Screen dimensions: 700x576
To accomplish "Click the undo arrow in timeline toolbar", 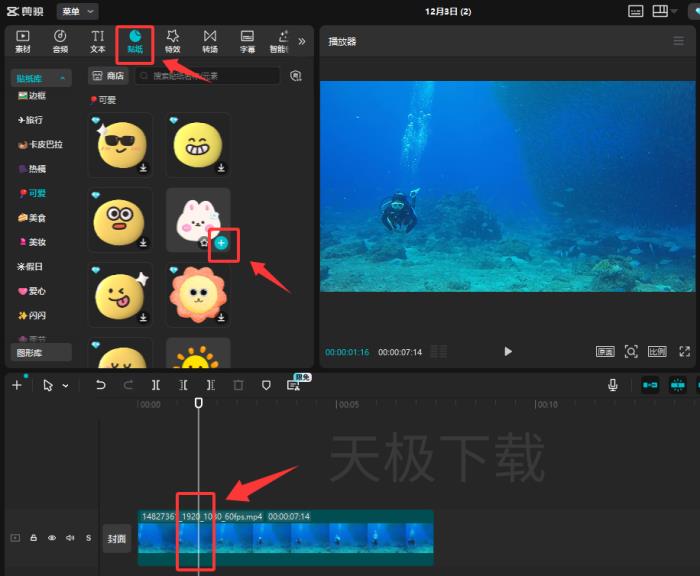I will [x=101, y=385].
